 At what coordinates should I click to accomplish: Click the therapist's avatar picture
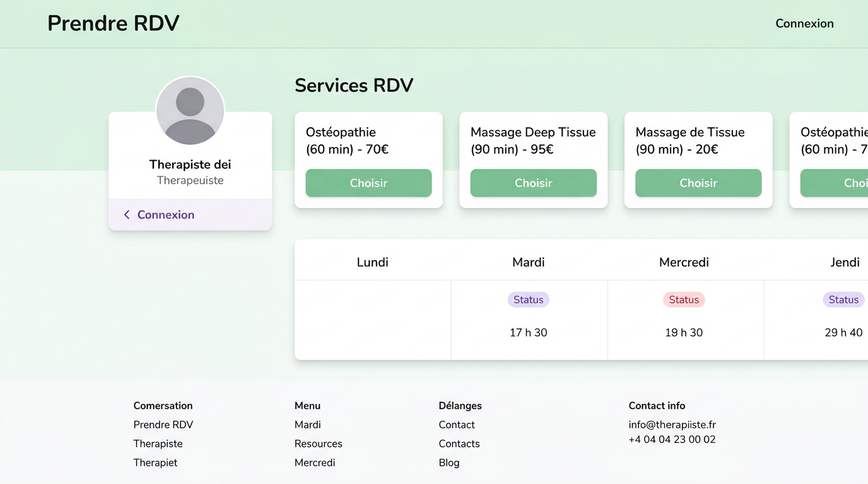click(190, 111)
